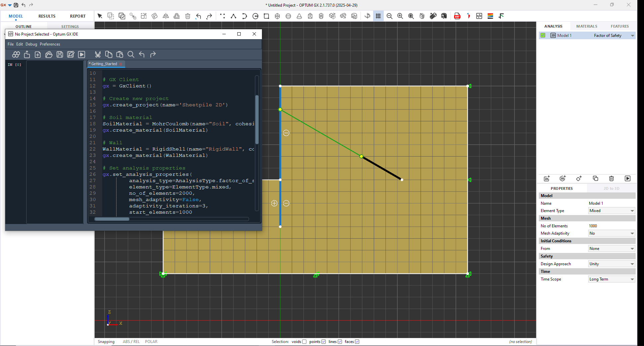Screen dimensions: 644x346
Task: Select the polyline drawing tool
Action: pyautogui.click(x=233, y=16)
